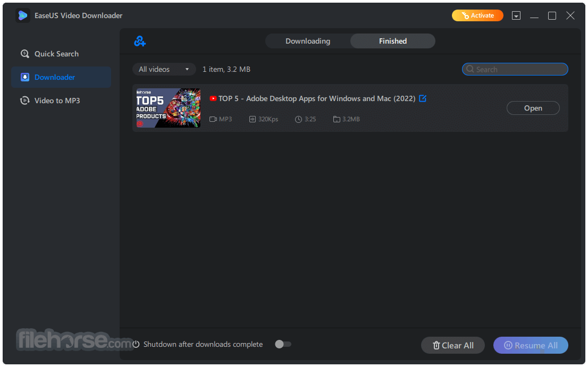Click the add URL link icon
The image size is (588, 367).
[140, 41]
